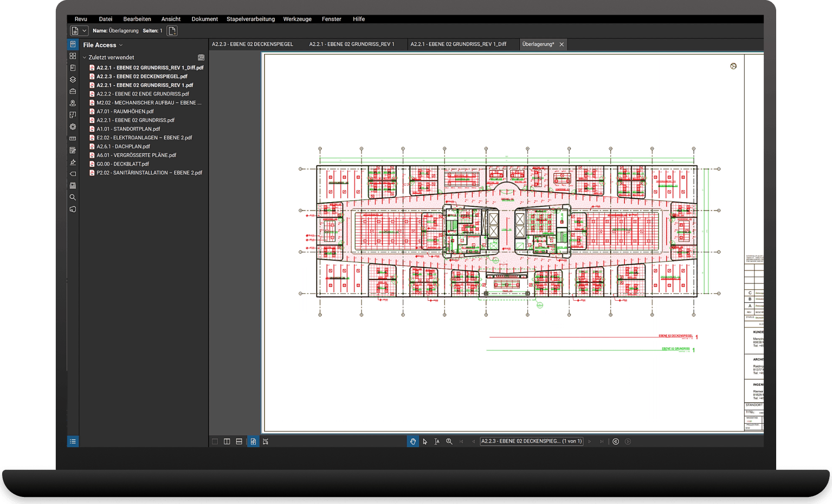The width and height of the screenshot is (832, 504).
Task: Click the page navigation field
Action: coord(531,442)
